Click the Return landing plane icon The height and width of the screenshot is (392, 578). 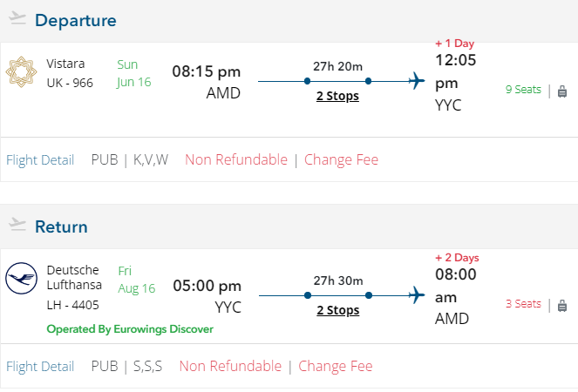pos(17,226)
